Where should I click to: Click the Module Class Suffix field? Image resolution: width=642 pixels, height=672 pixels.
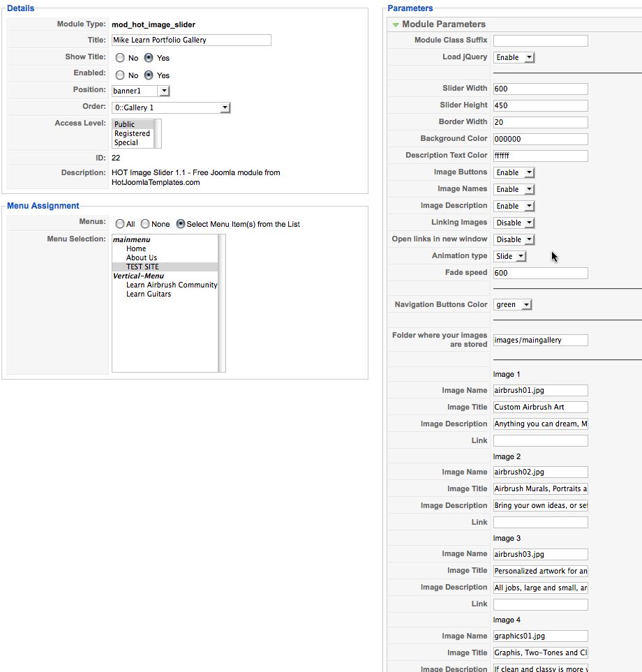point(540,40)
